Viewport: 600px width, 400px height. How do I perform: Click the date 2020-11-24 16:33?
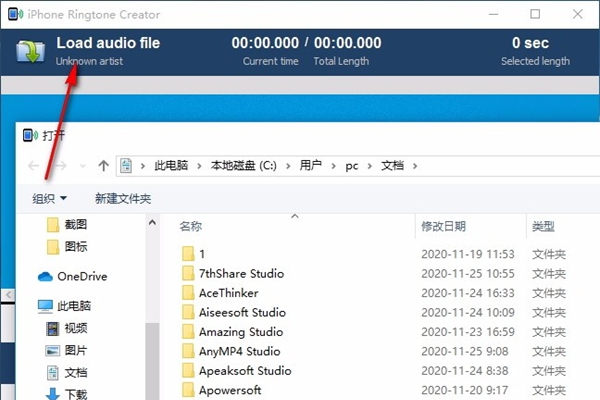(x=468, y=293)
